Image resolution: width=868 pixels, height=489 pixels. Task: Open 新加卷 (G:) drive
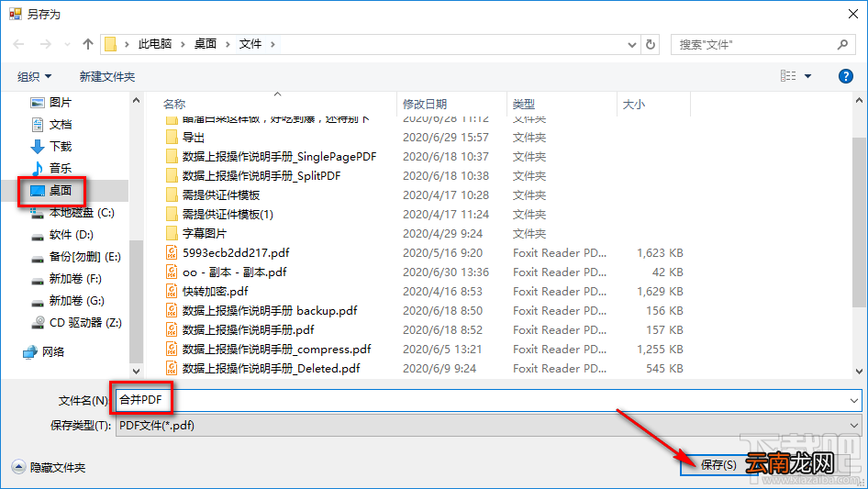pyautogui.click(x=68, y=301)
